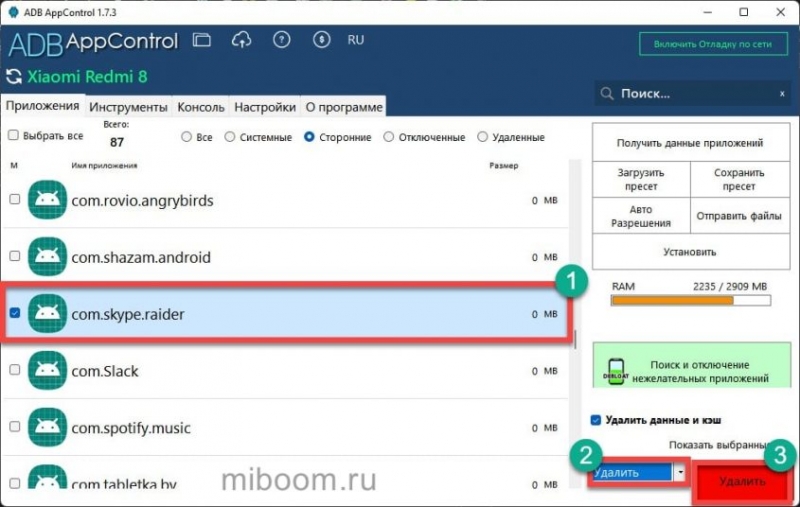Open the help question mark icon
This screenshot has width=800, height=507.
coord(281,40)
